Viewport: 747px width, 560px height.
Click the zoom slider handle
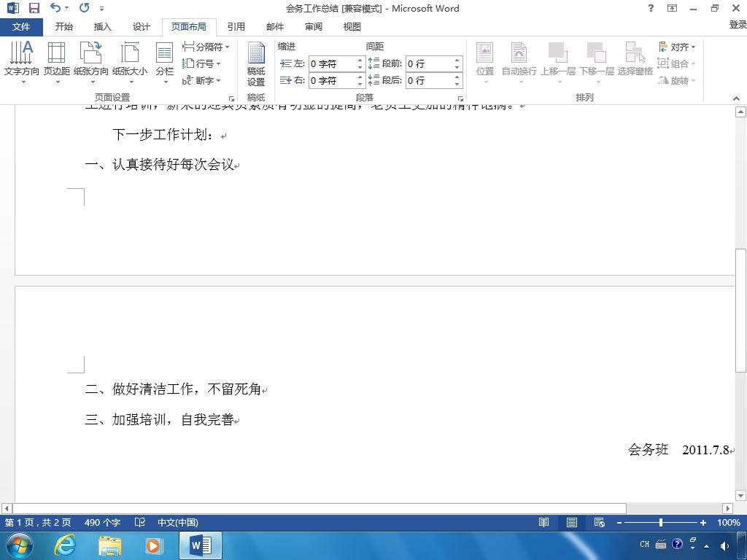(661, 522)
